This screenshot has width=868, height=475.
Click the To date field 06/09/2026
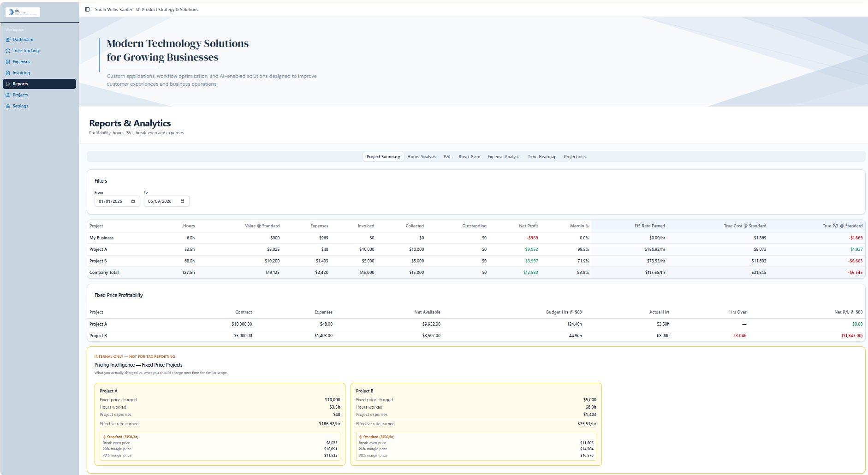pyautogui.click(x=166, y=201)
